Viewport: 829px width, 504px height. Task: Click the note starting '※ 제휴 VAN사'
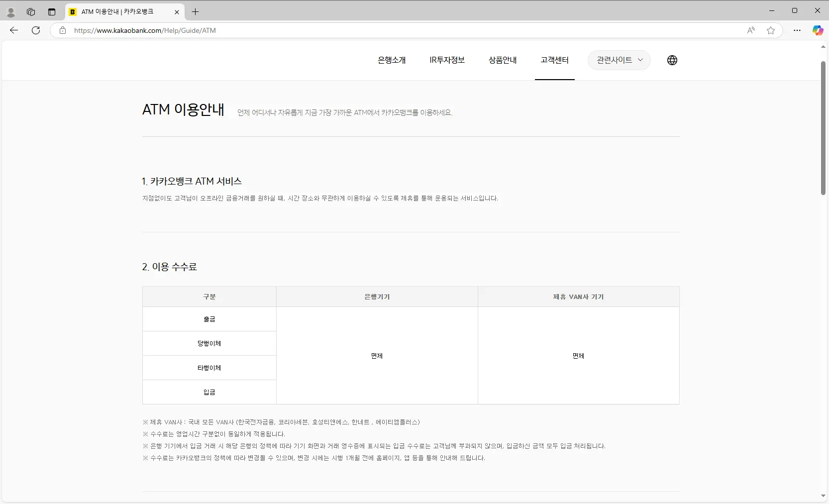(x=281, y=422)
